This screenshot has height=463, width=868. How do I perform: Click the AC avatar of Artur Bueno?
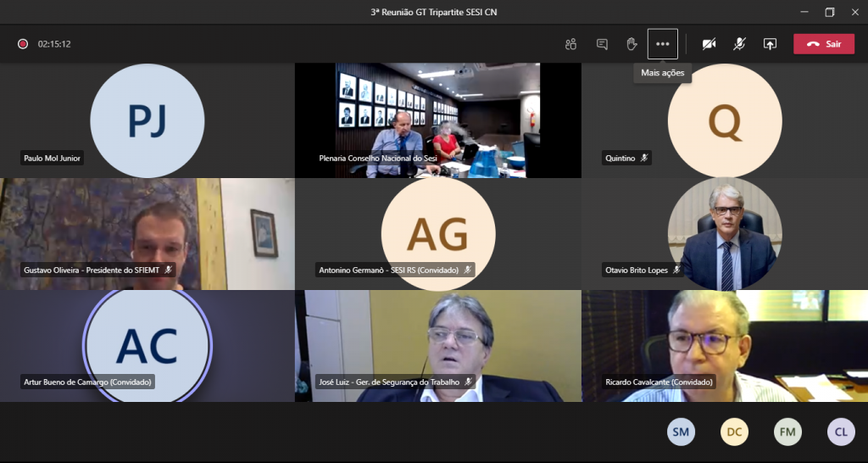(147, 346)
